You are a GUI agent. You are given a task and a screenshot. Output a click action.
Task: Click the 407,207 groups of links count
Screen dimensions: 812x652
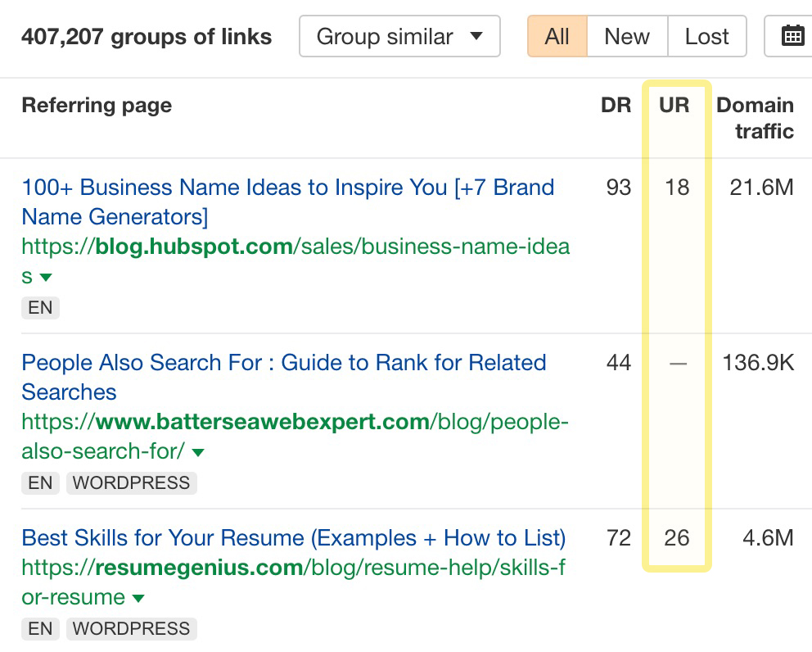147,36
